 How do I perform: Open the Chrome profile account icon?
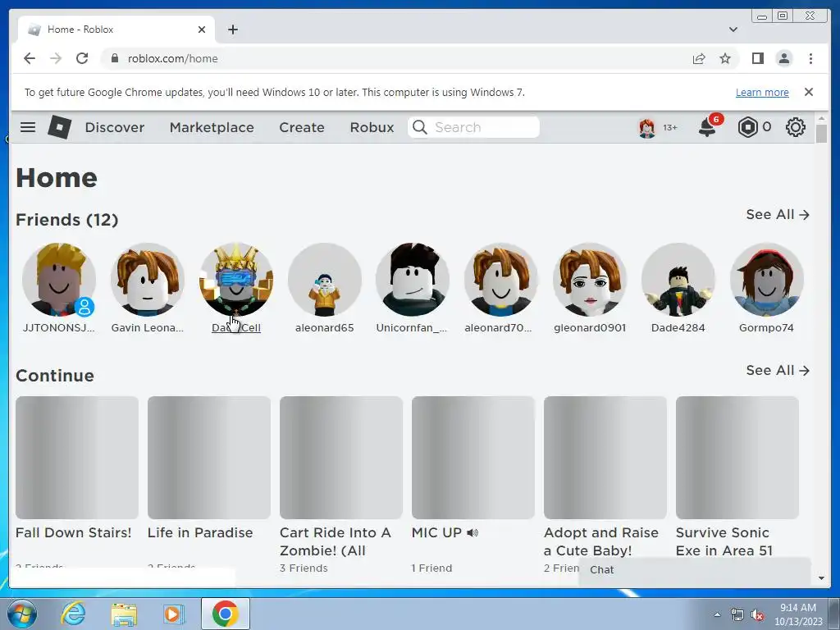[x=783, y=58]
